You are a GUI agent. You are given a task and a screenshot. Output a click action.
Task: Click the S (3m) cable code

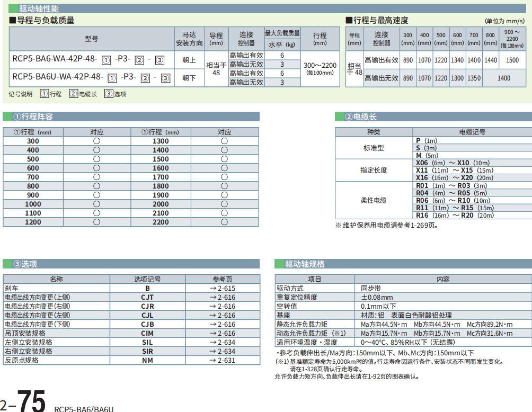coord(426,148)
